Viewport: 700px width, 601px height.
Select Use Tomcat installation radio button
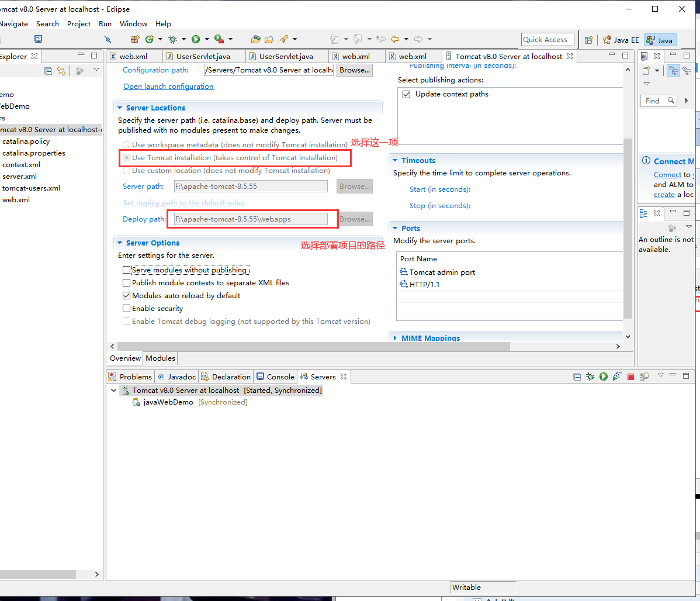coord(126,158)
